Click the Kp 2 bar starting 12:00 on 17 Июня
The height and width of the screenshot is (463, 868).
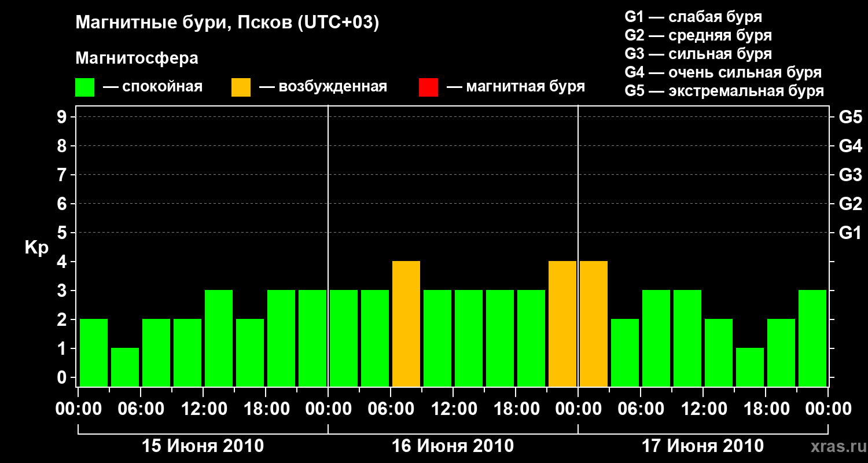[x=719, y=352]
